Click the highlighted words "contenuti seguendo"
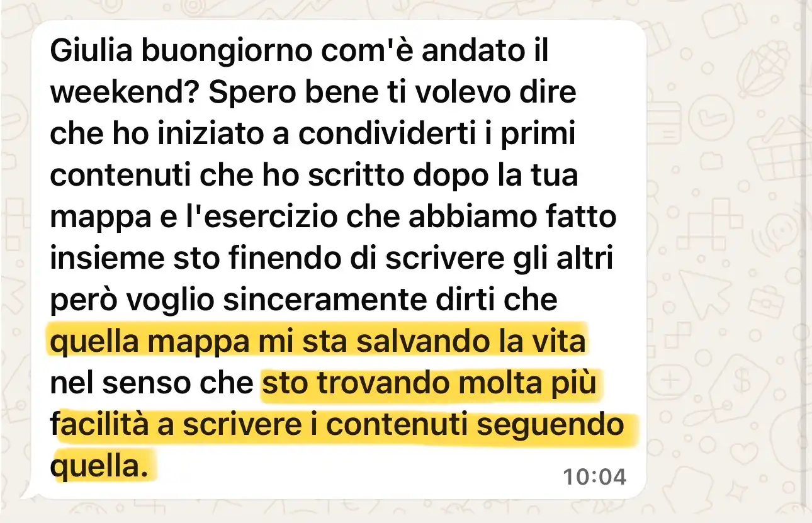 tap(475, 425)
